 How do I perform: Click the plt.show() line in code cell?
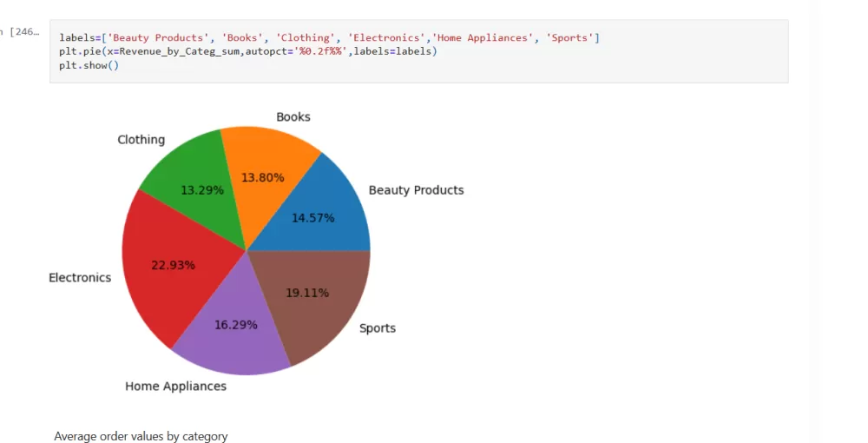click(89, 66)
